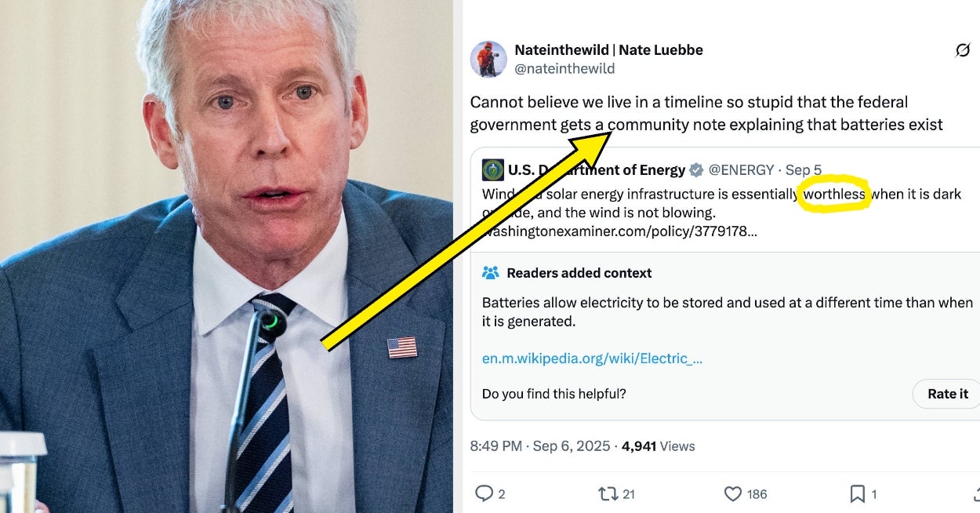Bookmark the tweet
The height and width of the screenshot is (513, 980).
pos(857,493)
